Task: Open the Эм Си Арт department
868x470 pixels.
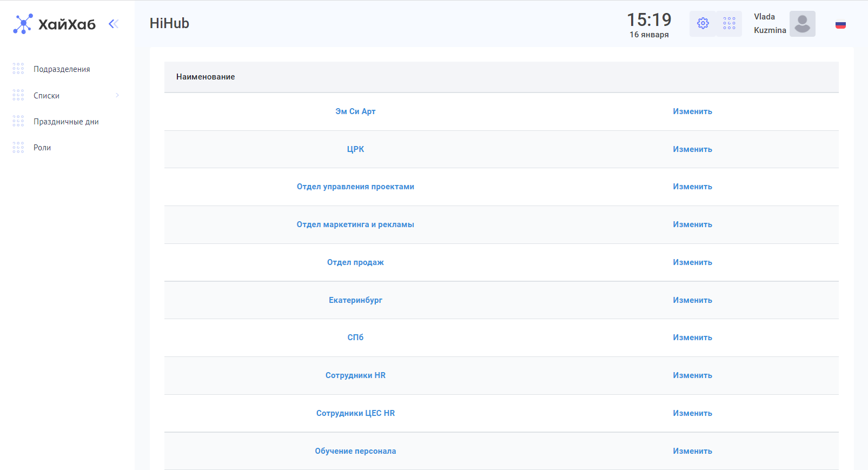Action: click(355, 111)
